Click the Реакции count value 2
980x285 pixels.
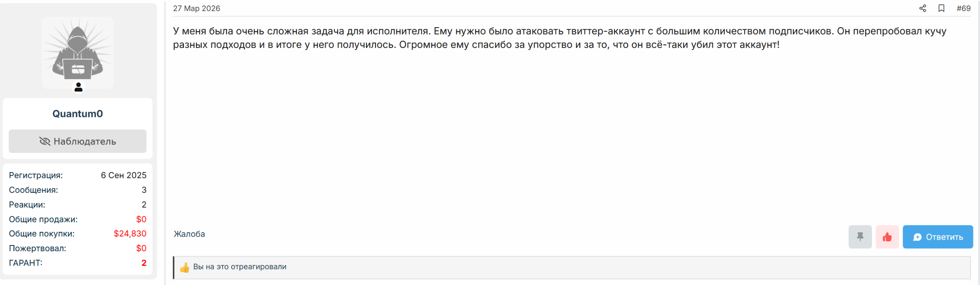point(144,205)
